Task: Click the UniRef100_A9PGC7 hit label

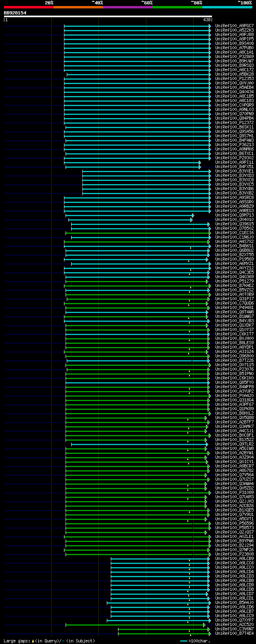Action: 234,26
